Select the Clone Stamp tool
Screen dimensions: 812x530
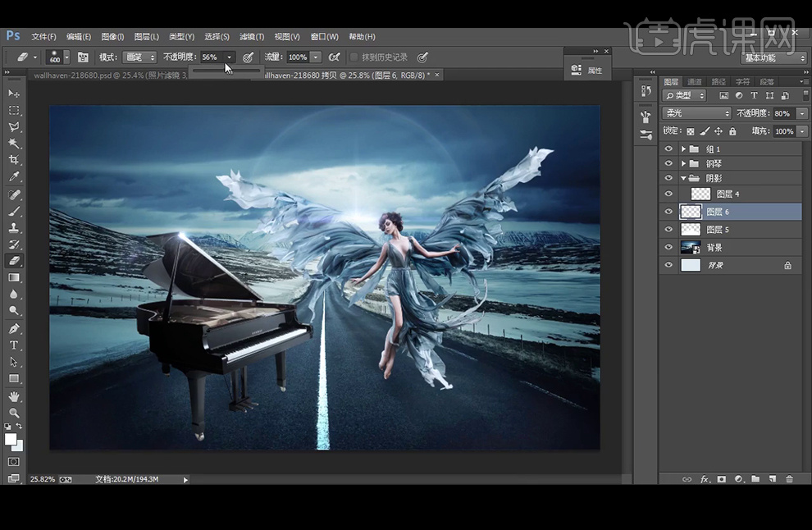[x=14, y=227]
